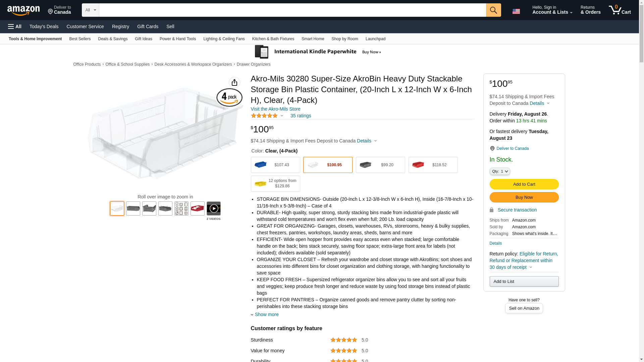Play the product video thumbnail
The image size is (644, 362).
(x=213, y=208)
